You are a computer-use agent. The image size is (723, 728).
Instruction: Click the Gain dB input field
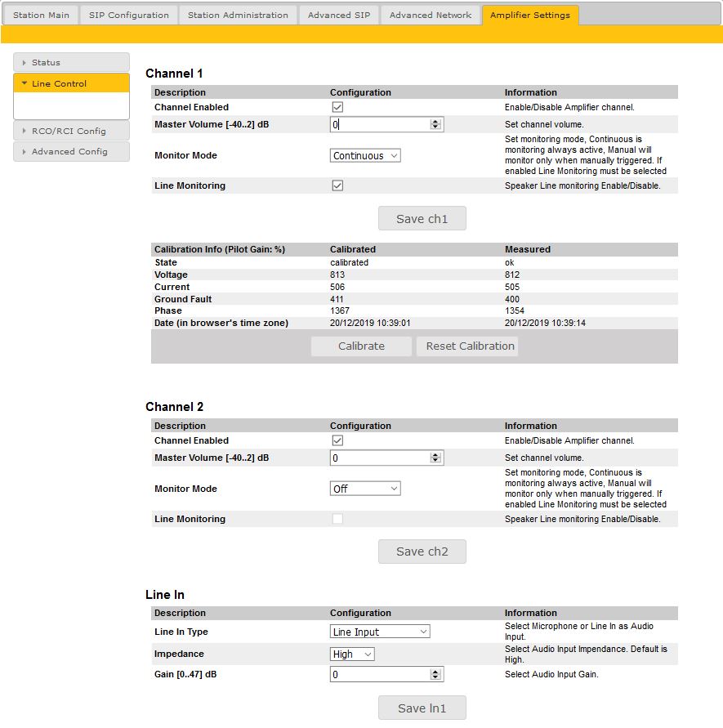379,675
